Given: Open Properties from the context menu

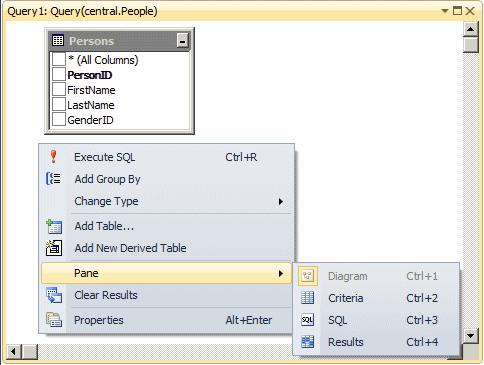Looking at the screenshot, I should coord(166,320).
